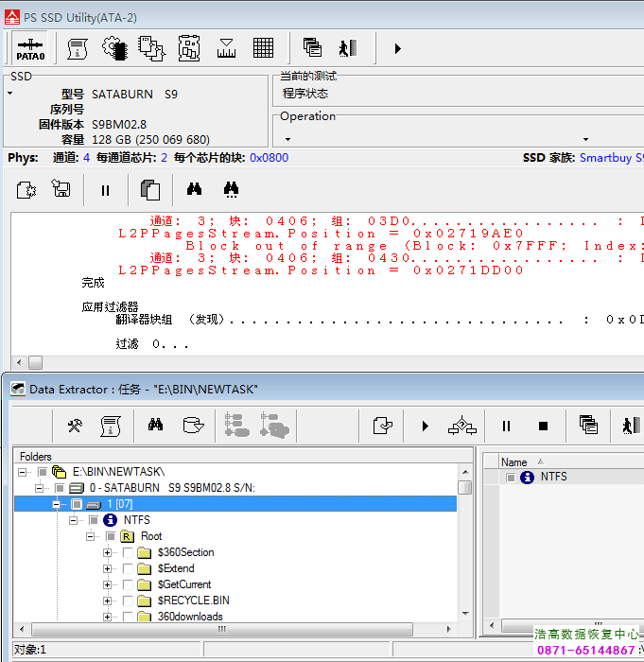Click the save log floppy icon
Screen dimensions: 644x662
61,190
